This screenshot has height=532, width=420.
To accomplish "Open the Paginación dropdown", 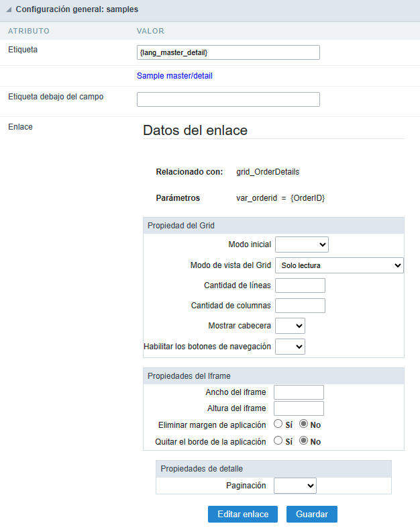I will tap(295, 486).
